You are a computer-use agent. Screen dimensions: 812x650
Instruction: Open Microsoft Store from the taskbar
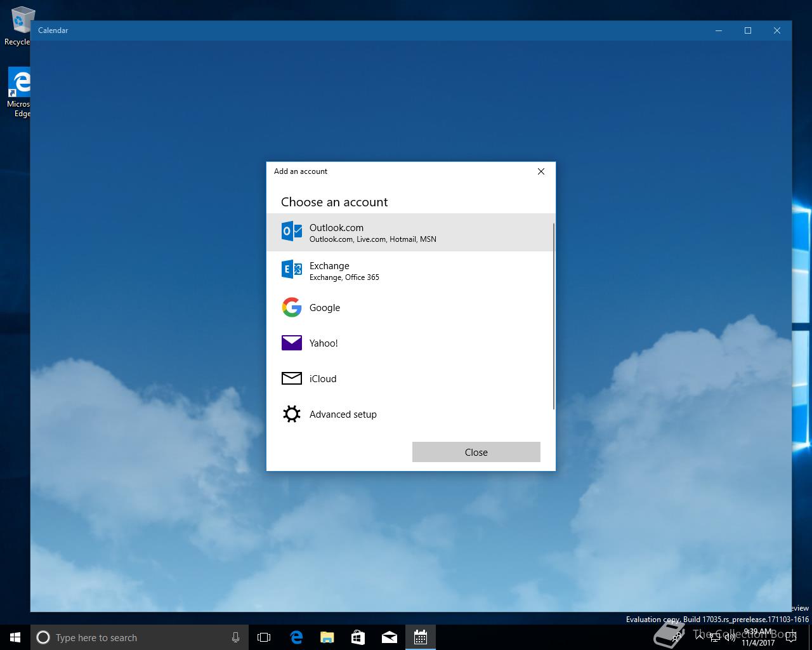358,637
